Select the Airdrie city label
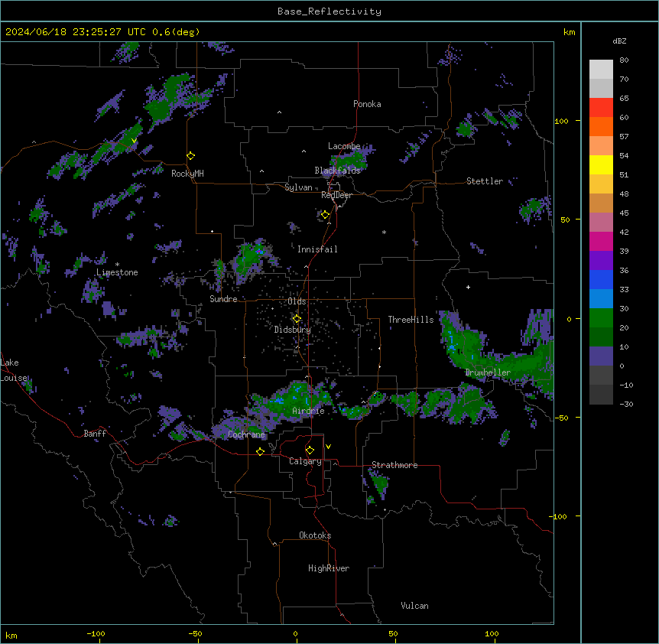659x644 pixels. 309,411
